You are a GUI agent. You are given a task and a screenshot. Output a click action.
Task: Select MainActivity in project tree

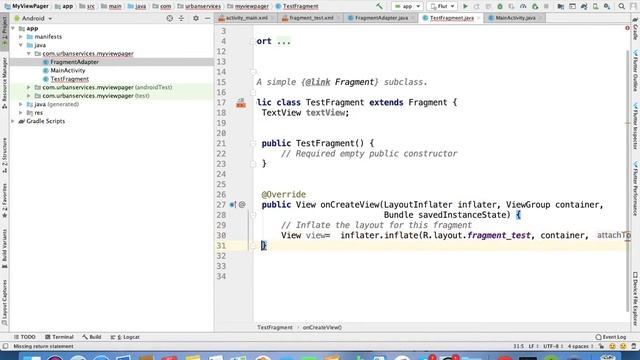[68, 71]
